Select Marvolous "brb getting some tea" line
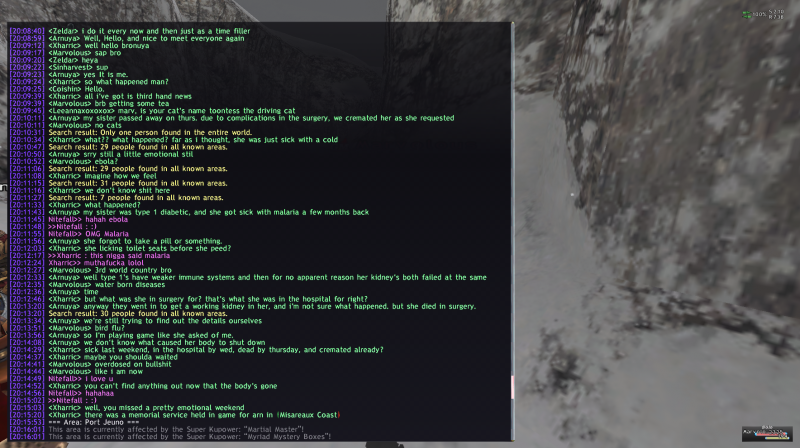The height and width of the screenshot is (448, 800). pos(109,104)
